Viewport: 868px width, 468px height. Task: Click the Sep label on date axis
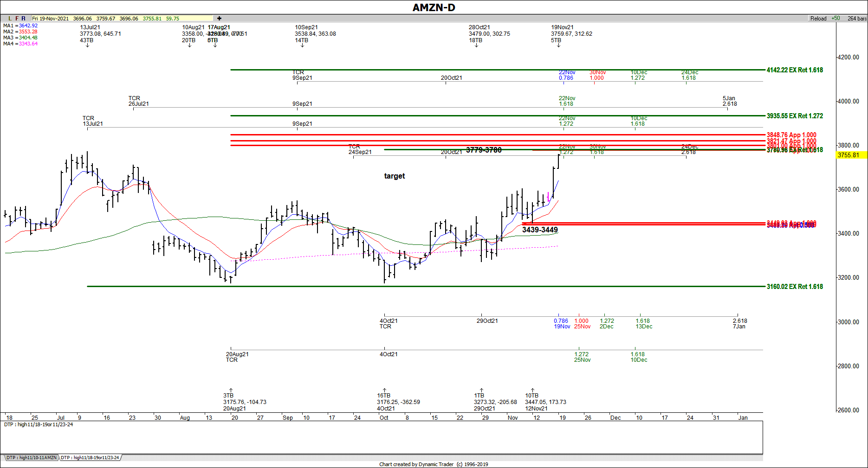click(x=288, y=418)
